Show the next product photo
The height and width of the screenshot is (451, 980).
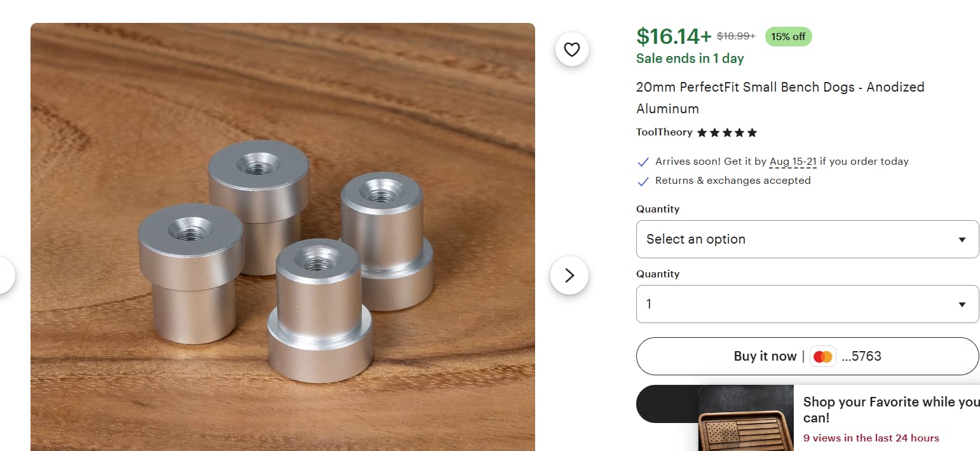pos(569,275)
